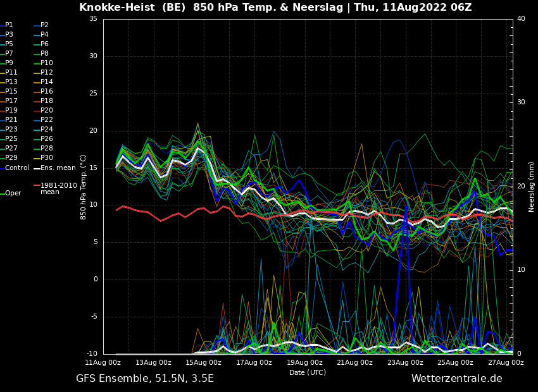The height and width of the screenshot is (392, 538).
Task: Open the Wetterzentrale.de link
Action: pyautogui.click(x=456, y=379)
